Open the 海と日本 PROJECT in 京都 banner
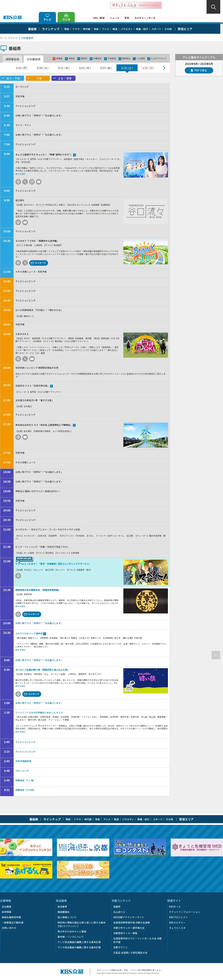 (83, 848)
